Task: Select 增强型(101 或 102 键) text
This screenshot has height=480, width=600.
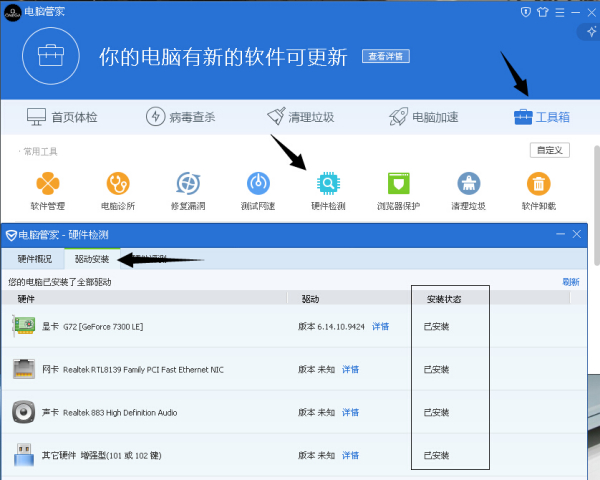Action: (x=121, y=455)
